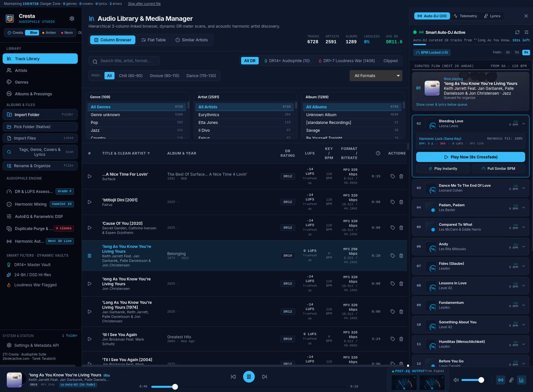533x392 pixels.
Task: Select the Neon theme
Action: pyautogui.click(x=67, y=32)
